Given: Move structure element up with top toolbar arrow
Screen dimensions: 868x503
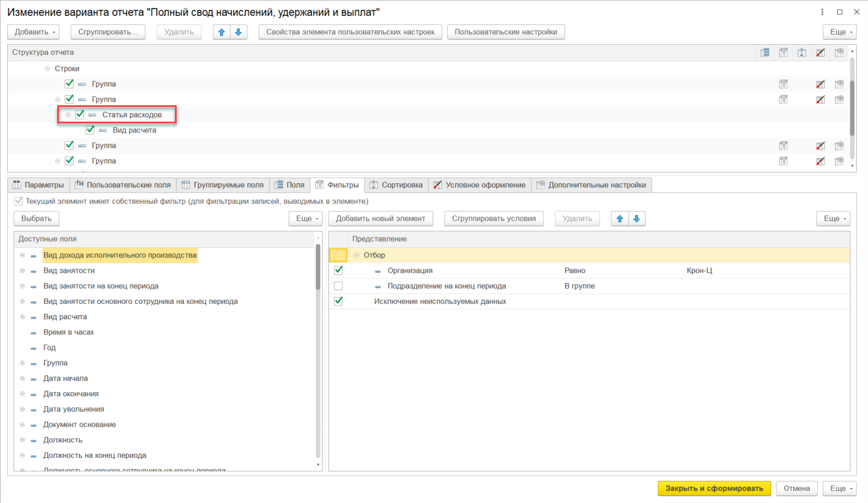Looking at the screenshot, I should point(222,32).
